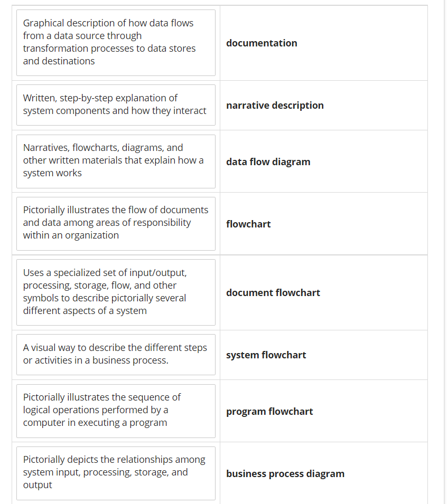Image resolution: width=448 pixels, height=504 pixels.
Task: Select the 'Pictorially depicts the relationships' card
Action: (x=116, y=473)
